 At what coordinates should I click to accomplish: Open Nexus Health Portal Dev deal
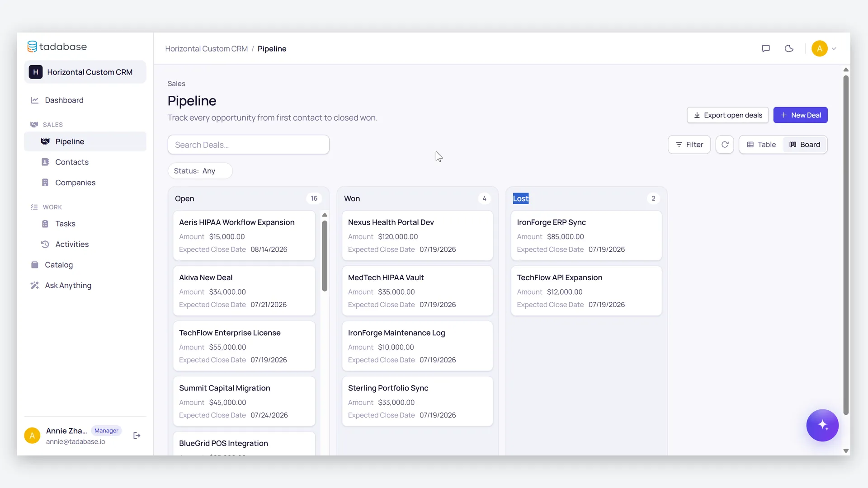click(x=417, y=235)
